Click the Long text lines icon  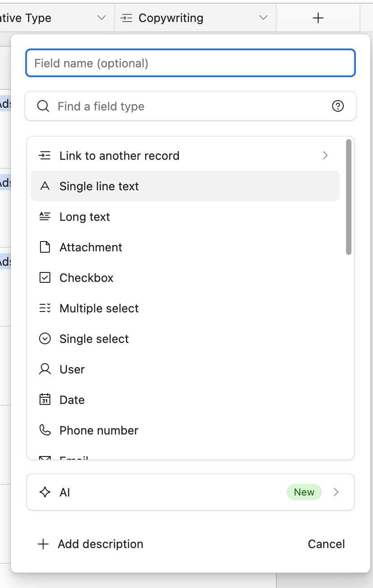[45, 217]
